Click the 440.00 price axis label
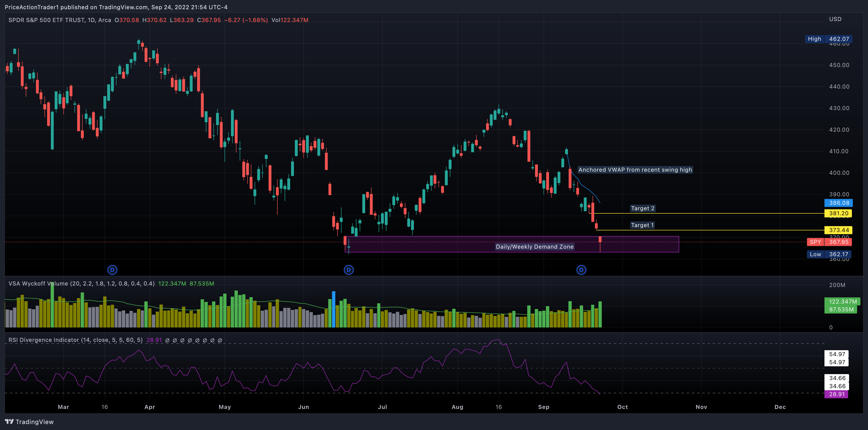 [x=839, y=87]
